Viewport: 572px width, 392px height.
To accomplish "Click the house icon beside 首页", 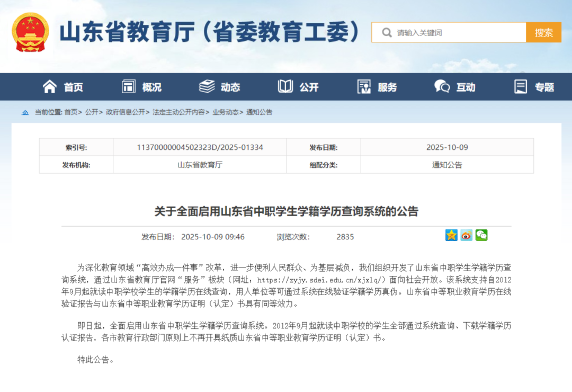I will tap(50, 87).
